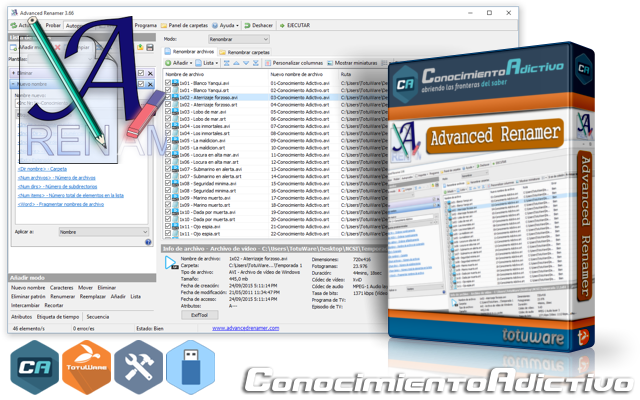
Task: Add the Renumerar method
Action: 62,297
